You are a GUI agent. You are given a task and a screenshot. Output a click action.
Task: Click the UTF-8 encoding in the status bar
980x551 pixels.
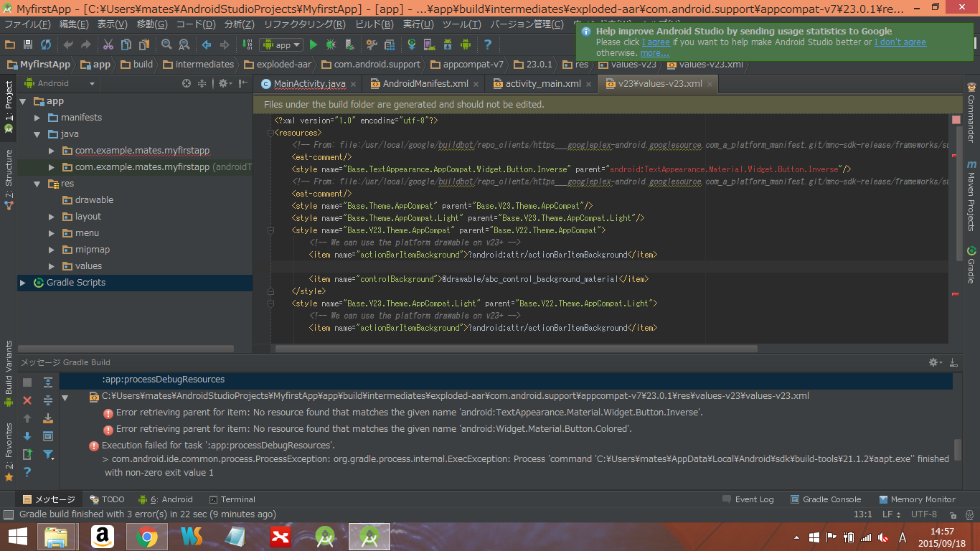pos(923,514)
